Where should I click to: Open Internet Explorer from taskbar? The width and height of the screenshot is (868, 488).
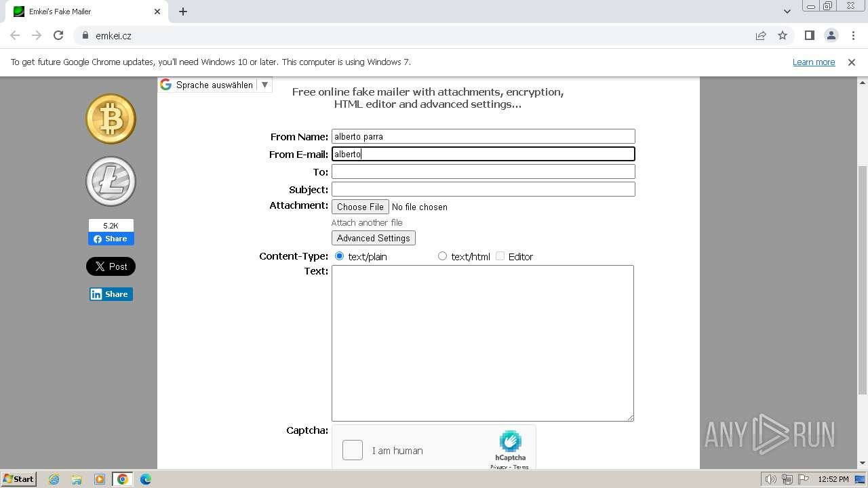tap(54, 479)
